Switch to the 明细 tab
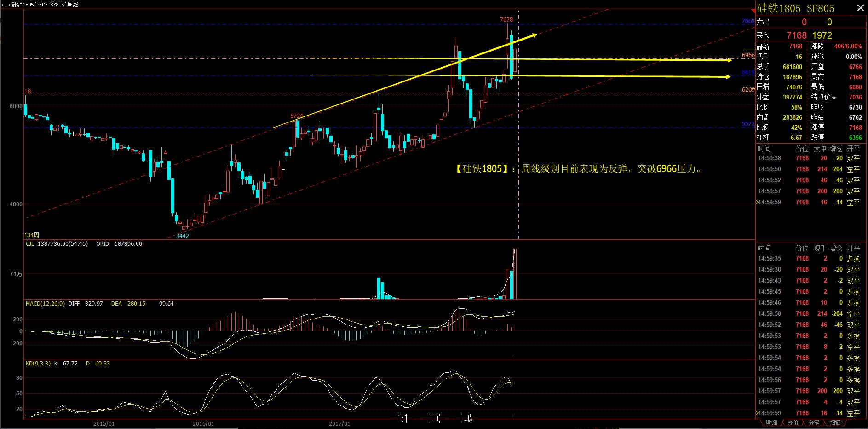 coord(771,423)
